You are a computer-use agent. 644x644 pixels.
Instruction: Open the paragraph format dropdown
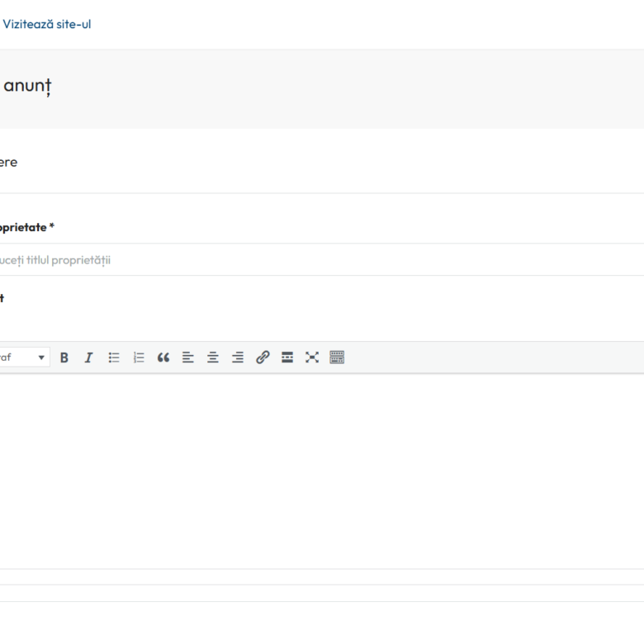click(25, 358)
